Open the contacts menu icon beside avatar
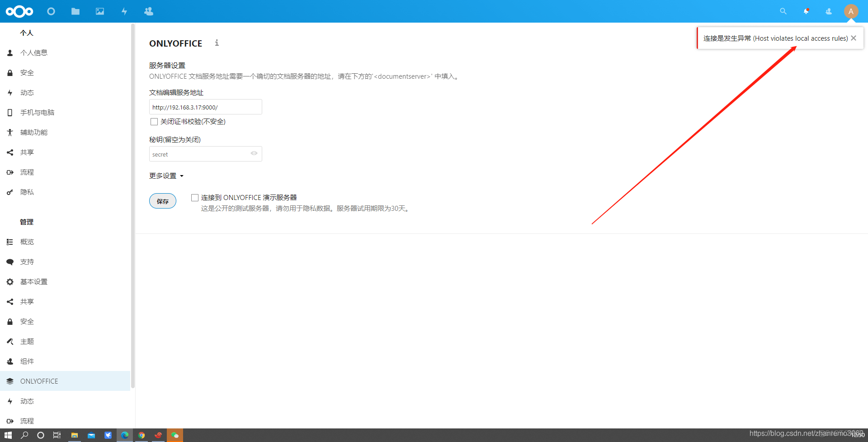 point(829,11)
